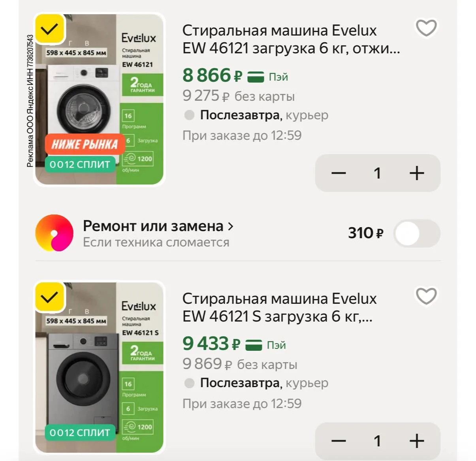Click the НИЖЕ РЫНКА badge
The width and height of the screenshot is (476, 461).
pyautogui.click(x=85, y=144)
